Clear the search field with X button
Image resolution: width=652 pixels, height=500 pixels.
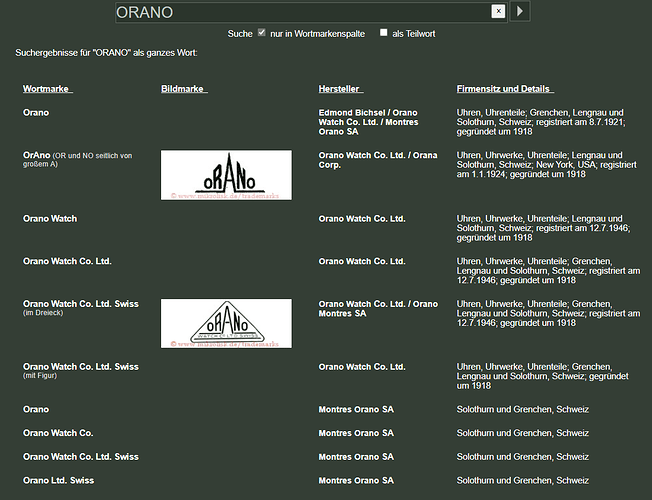click(498, 11)
